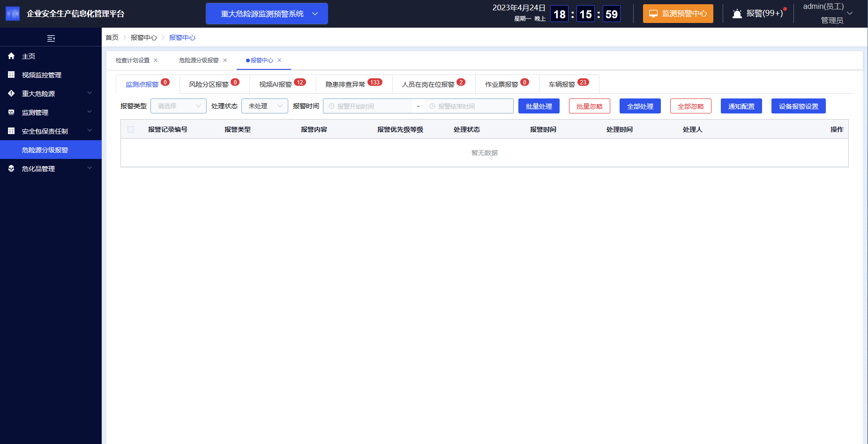The height and width of the screenshot is (444, 868).
Task: Close the 检查计划设置 tab
Action: click(x=156, y=60)
